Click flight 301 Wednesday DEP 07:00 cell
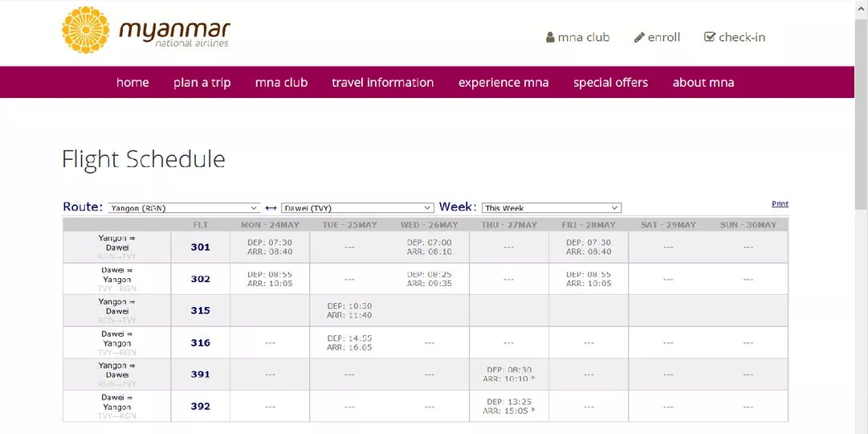 [430, 248]
